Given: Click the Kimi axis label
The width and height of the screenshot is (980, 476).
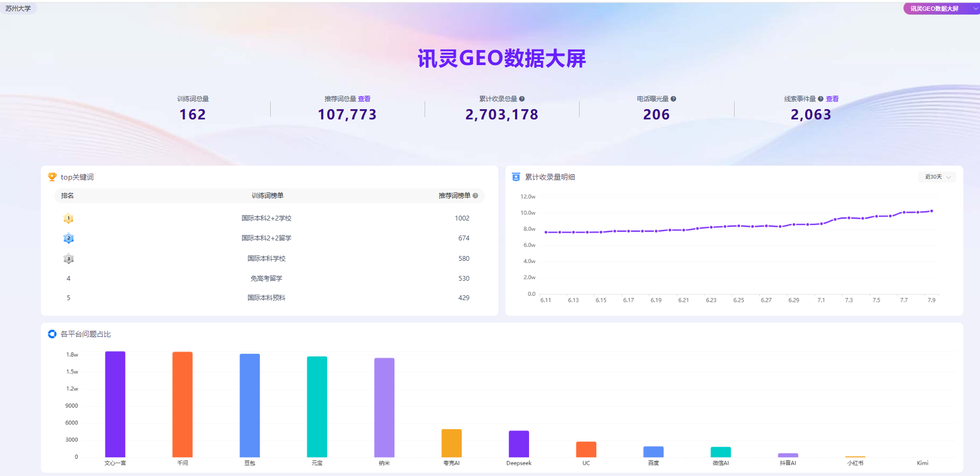Looking at the screenshot, I should (922, 463).
